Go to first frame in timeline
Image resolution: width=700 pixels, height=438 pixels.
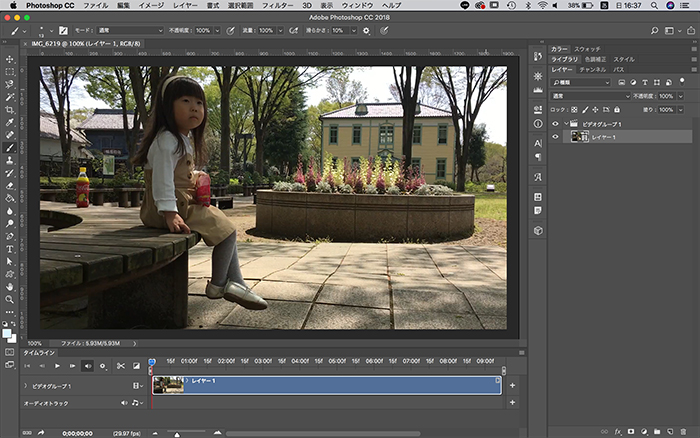tap(27, 366)
